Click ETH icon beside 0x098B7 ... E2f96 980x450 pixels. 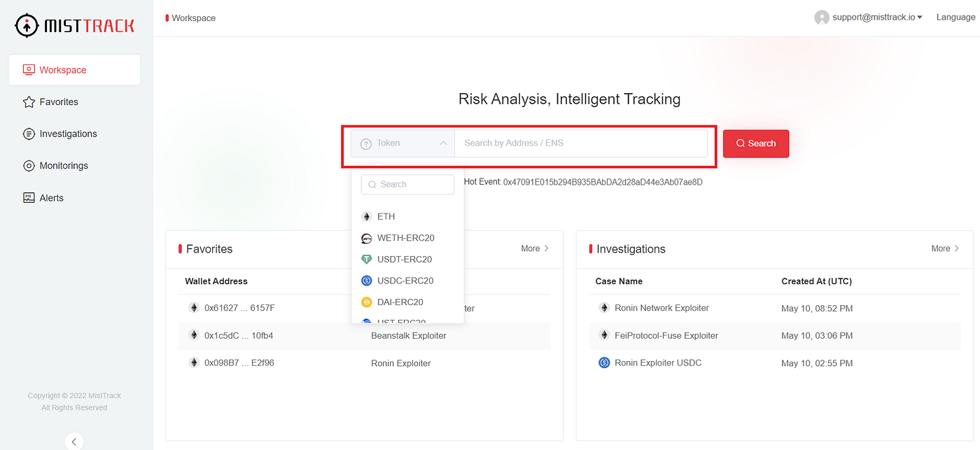click(x=194, y=363)
